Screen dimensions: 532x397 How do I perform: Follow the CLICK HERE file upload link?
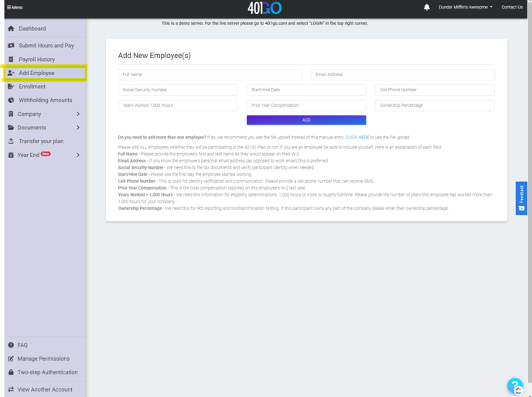coord(356,137)
